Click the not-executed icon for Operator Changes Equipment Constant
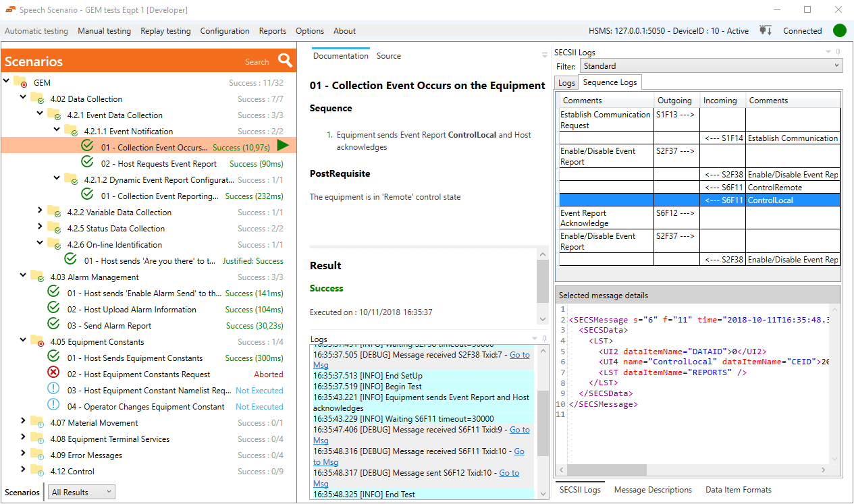Viewport: 854px width, 504px height. (54, 406)
